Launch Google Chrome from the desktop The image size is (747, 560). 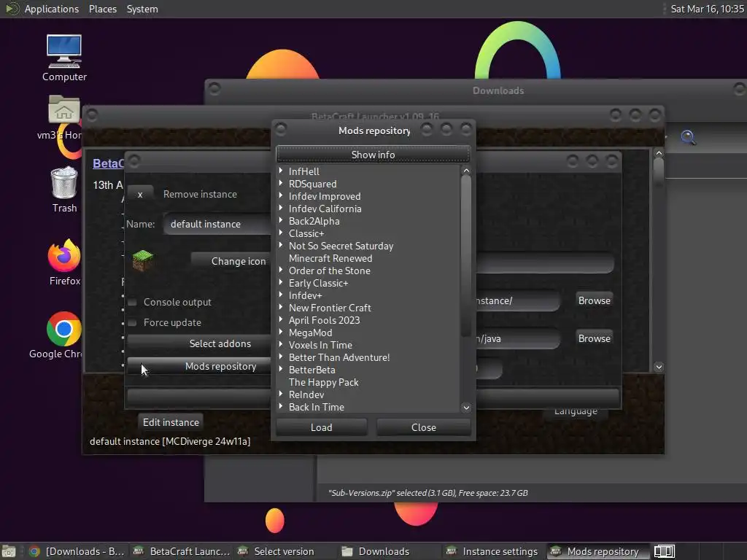[x=64, y=335]
